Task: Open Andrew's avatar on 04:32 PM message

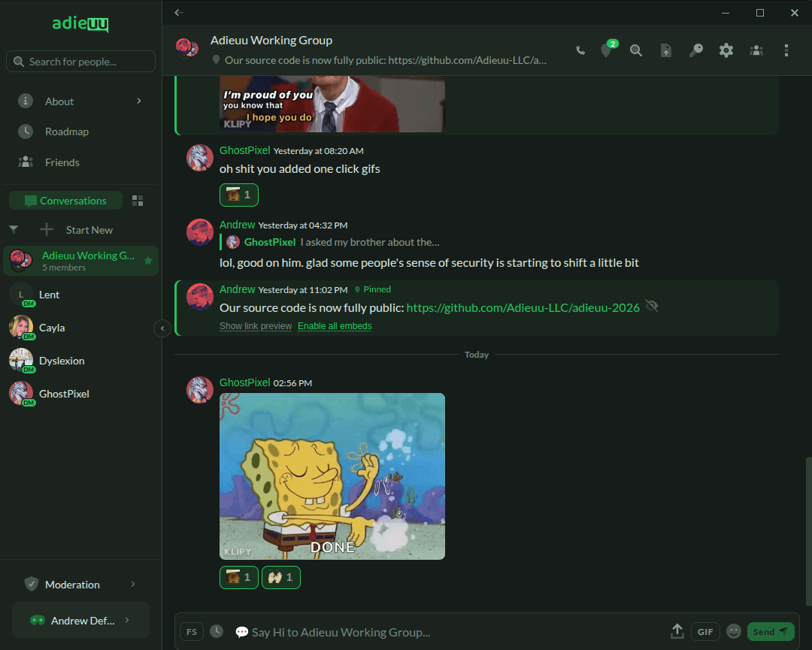Action: [200, 232]
